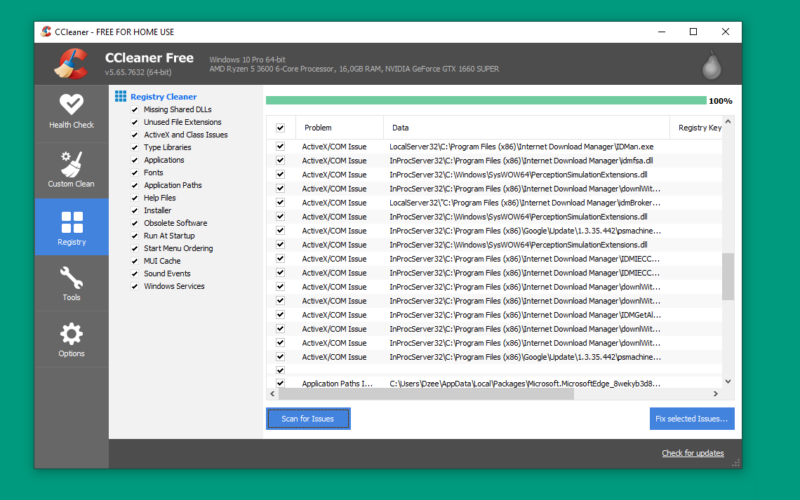Toggle Type Libraries checkbox
Image resolution: width=800 pixels, height=500 pixels.
[135, 147]
